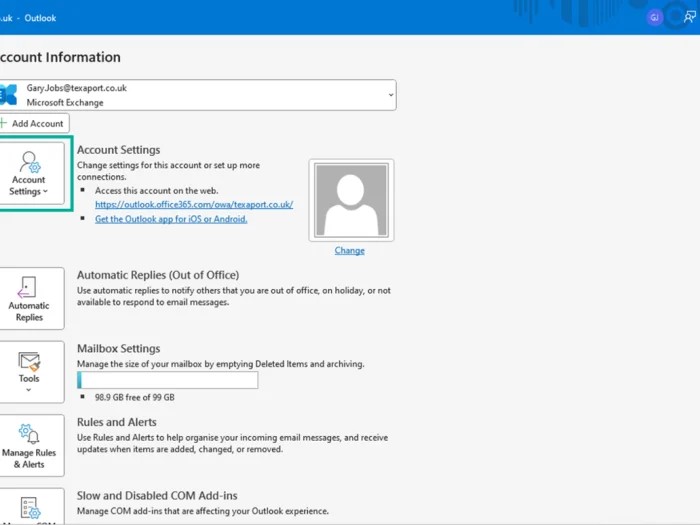Screen dimensions: 700x525
Task: Click the Add Account button
Action: [x=34, y=123]
